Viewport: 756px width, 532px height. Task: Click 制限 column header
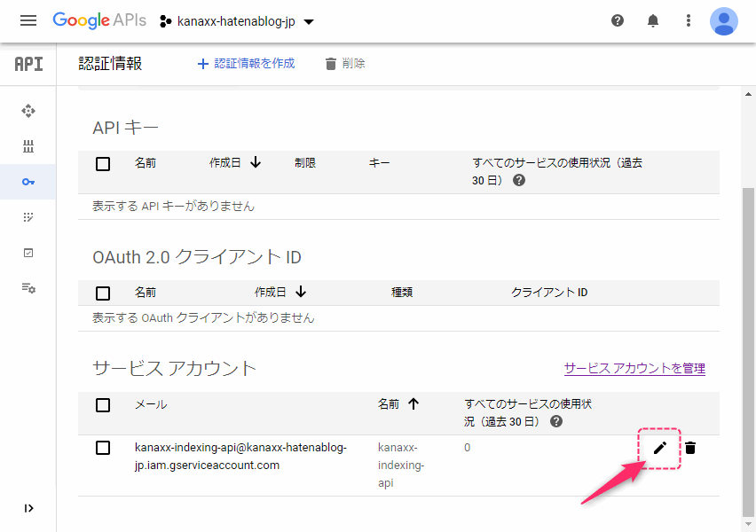point(305,163)
